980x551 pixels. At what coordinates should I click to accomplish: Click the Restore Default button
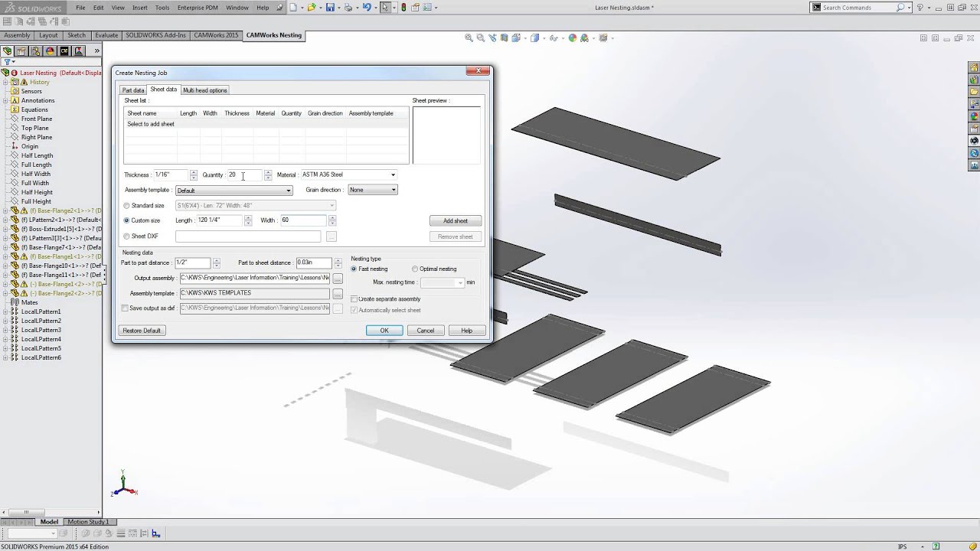tap(142, 331)
